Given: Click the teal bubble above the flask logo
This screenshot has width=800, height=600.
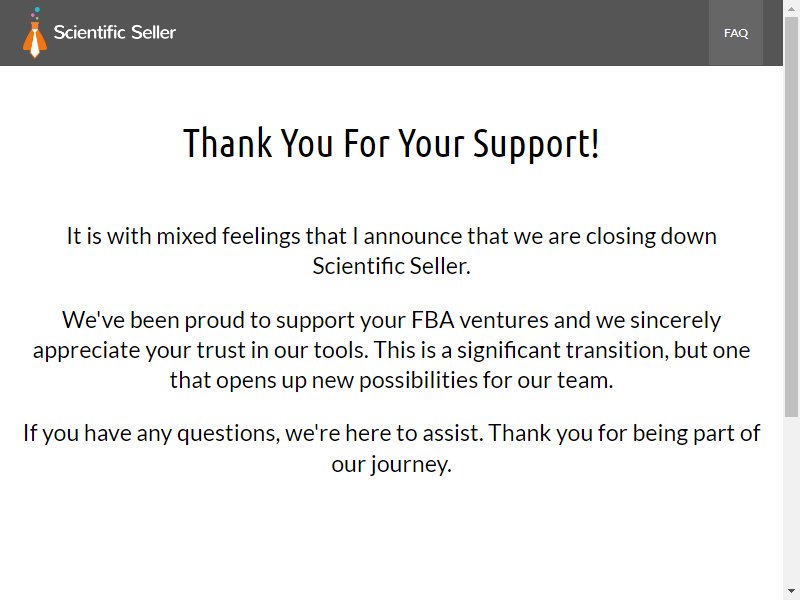Looking at the screenshot, I should 37,10.
